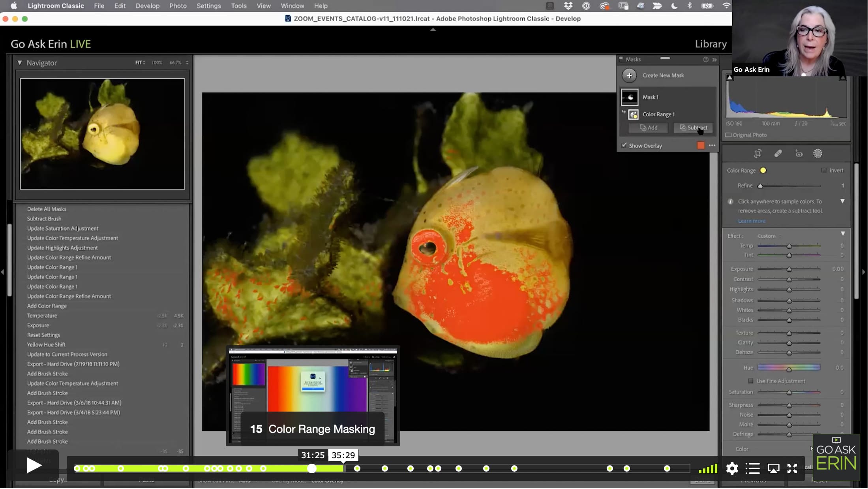Viewport: 868px width, 489px height.
Task: Open the Learn more link
Action: [x=751, y=221]
